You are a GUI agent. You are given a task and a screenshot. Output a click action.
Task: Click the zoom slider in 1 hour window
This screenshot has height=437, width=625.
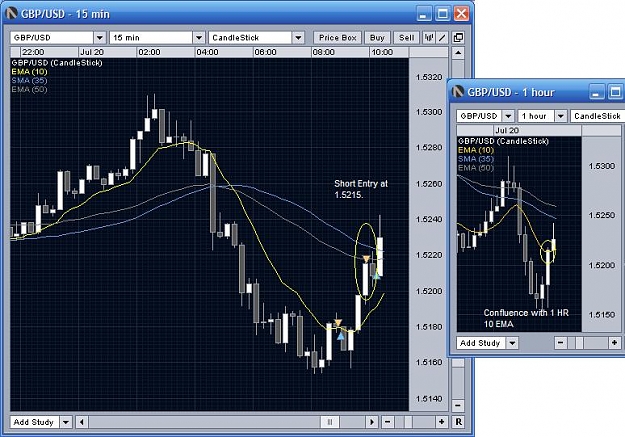tap(579, 343)
